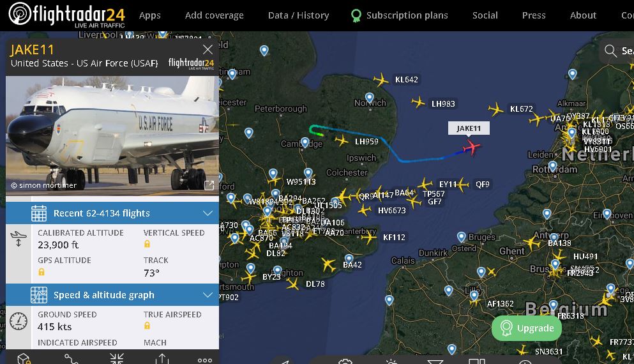Click the locked GPS Altitude padlock icon
634x364 pixels.
[x=42, y=272]
